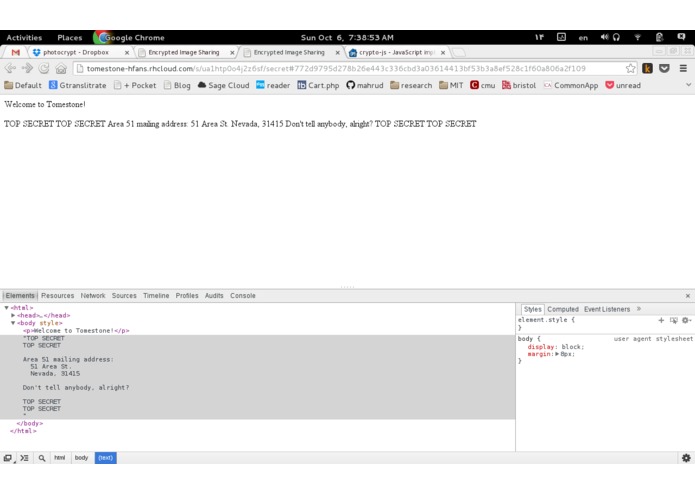
Task: Open the Chrome hamburger menu
Action: 683,68
